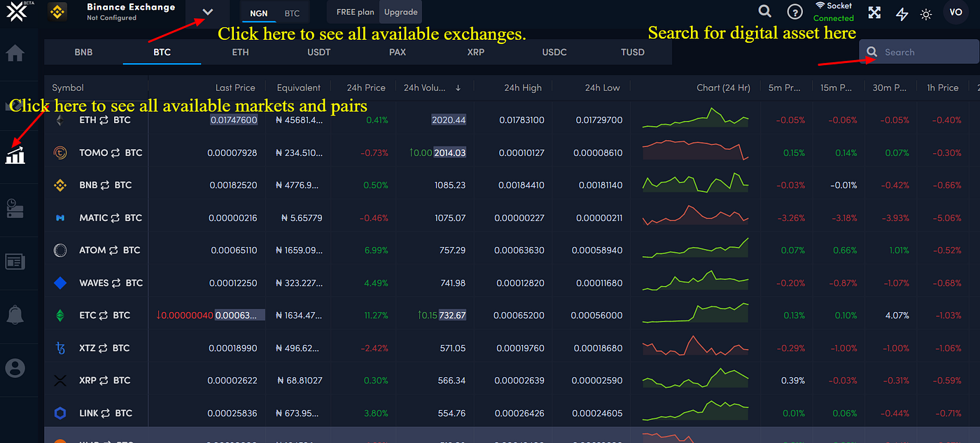Select the USDT market tab

(x=318, y=52)
